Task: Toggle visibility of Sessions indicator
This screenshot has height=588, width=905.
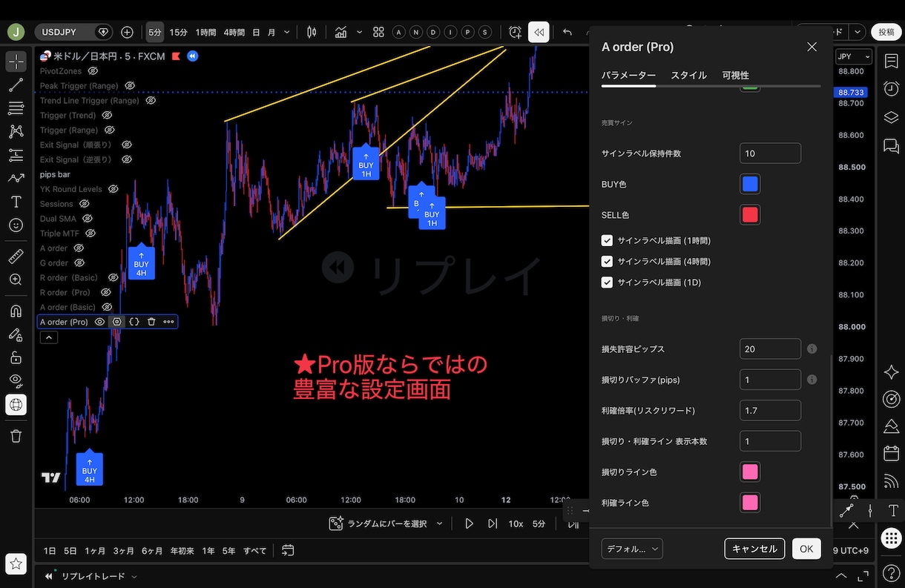Action: pos(85,204)
